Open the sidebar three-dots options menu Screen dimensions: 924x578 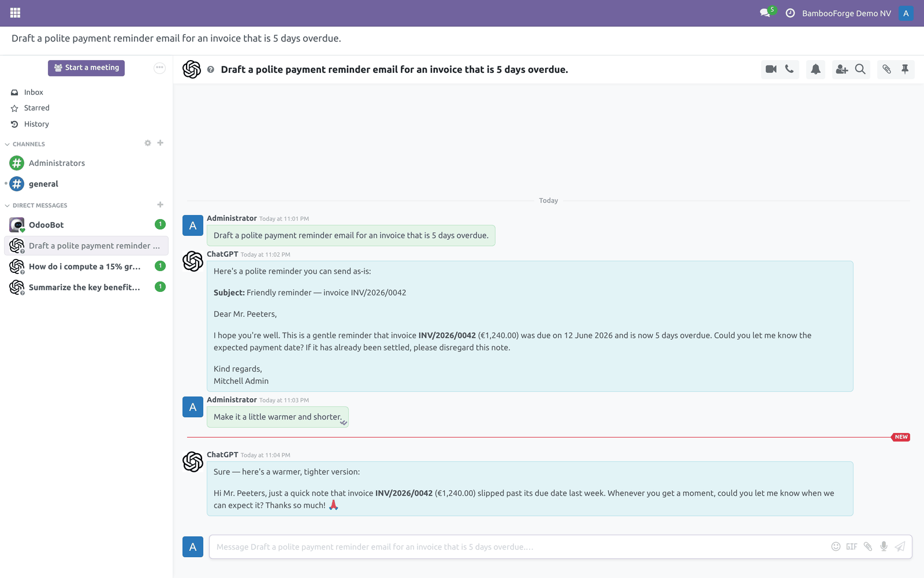point(160,68)
